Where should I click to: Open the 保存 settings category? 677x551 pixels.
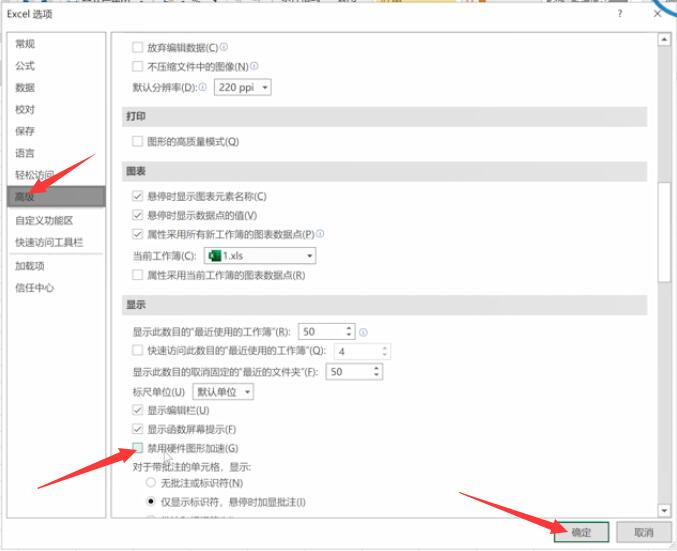(x=25, y=131)
